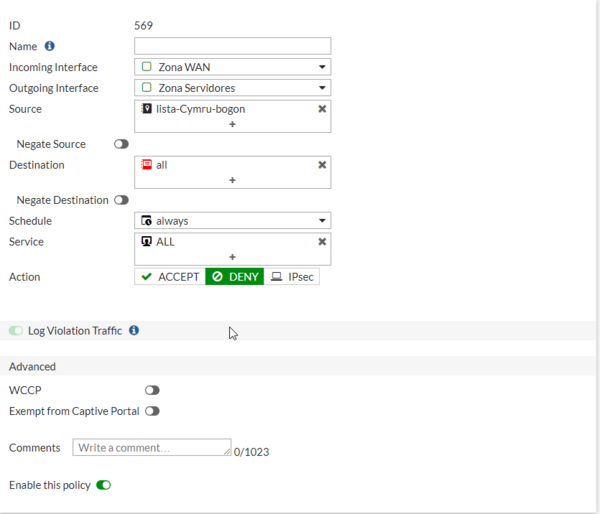600x514 pixels.
Task: Enable the WCCP switch
Action: [x=152, y=390]
